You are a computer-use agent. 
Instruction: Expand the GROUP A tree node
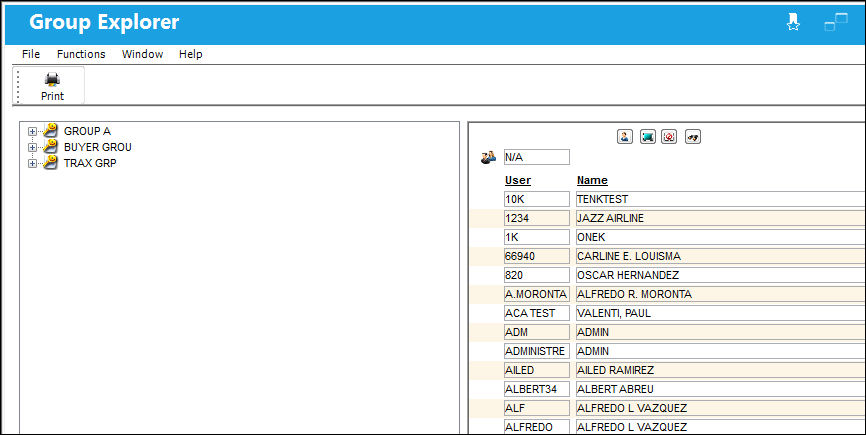coord(32,131)
